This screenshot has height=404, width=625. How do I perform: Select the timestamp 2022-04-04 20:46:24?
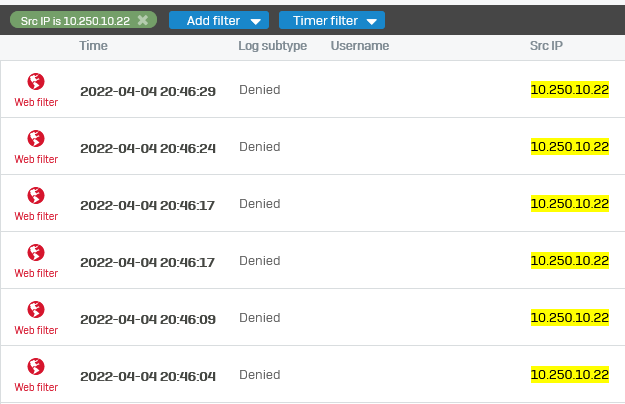coord(148,149)
